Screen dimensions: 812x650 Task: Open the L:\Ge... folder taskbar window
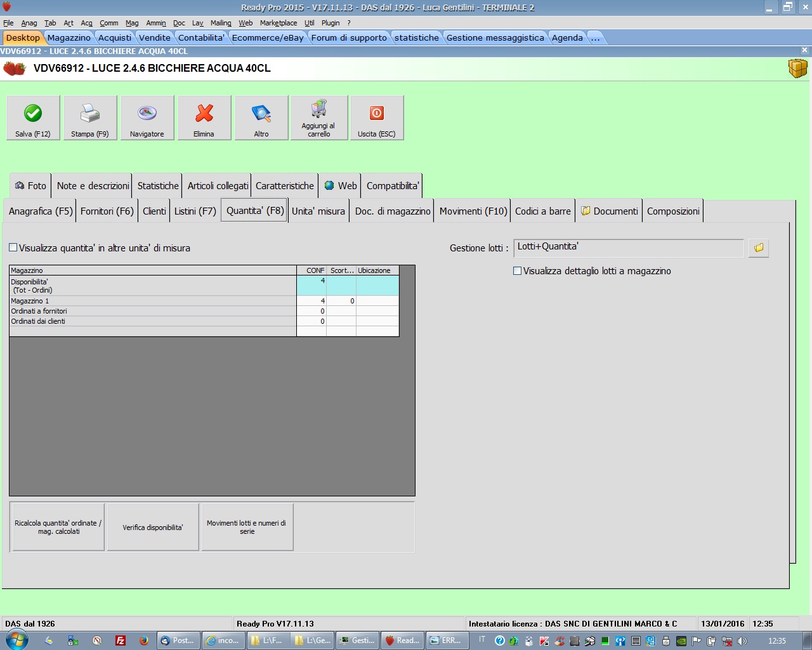[313, 640]
